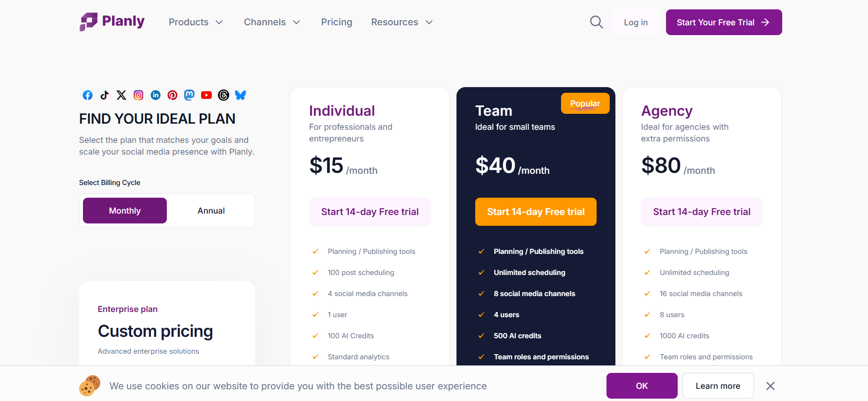Accept cookies with the OK button
Image resolution: width=868 pixels, height=401 pixels.
(x=642, y=386)
